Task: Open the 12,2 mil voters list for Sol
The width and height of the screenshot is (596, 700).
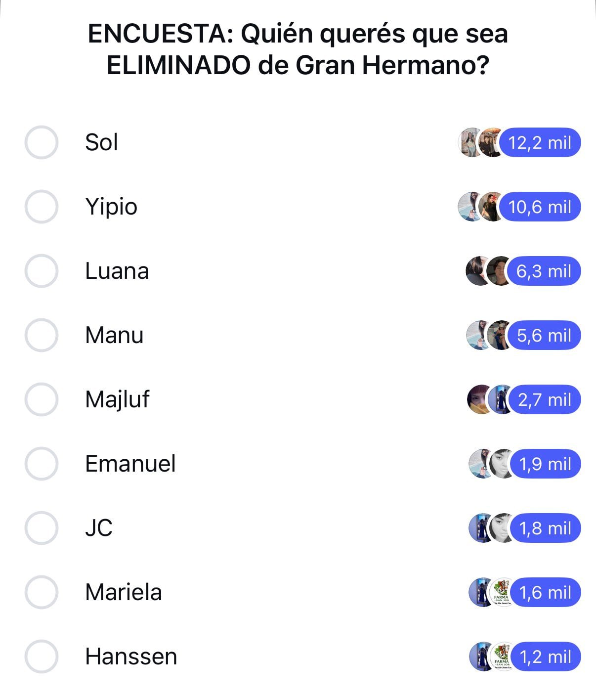Action: pos(539,142)
